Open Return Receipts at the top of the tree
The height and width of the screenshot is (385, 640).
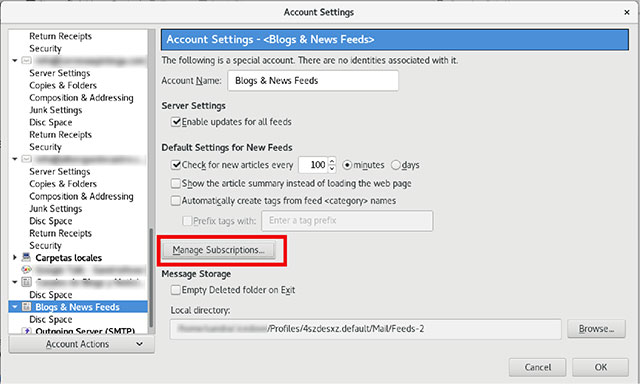click(60, 36)
